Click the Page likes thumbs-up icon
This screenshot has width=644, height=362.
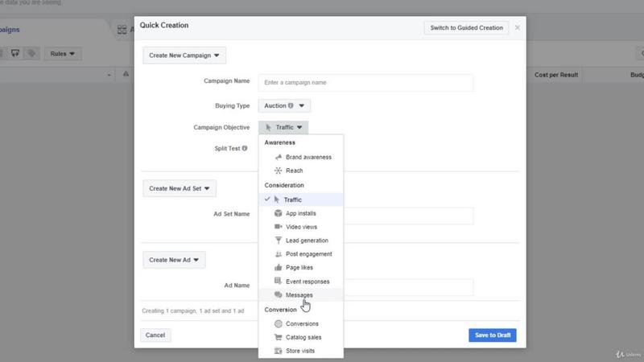[278, 267]
